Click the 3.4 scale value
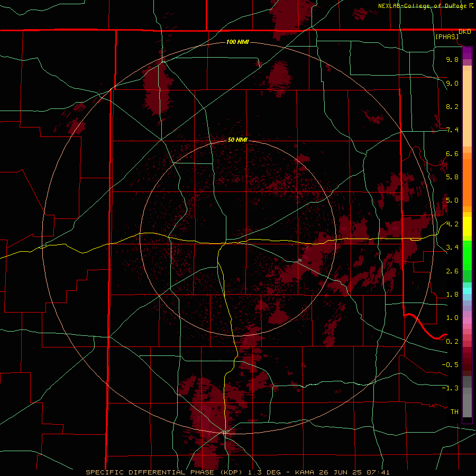The height and width of the screenshot is (476, 476). tap(452, 248)
